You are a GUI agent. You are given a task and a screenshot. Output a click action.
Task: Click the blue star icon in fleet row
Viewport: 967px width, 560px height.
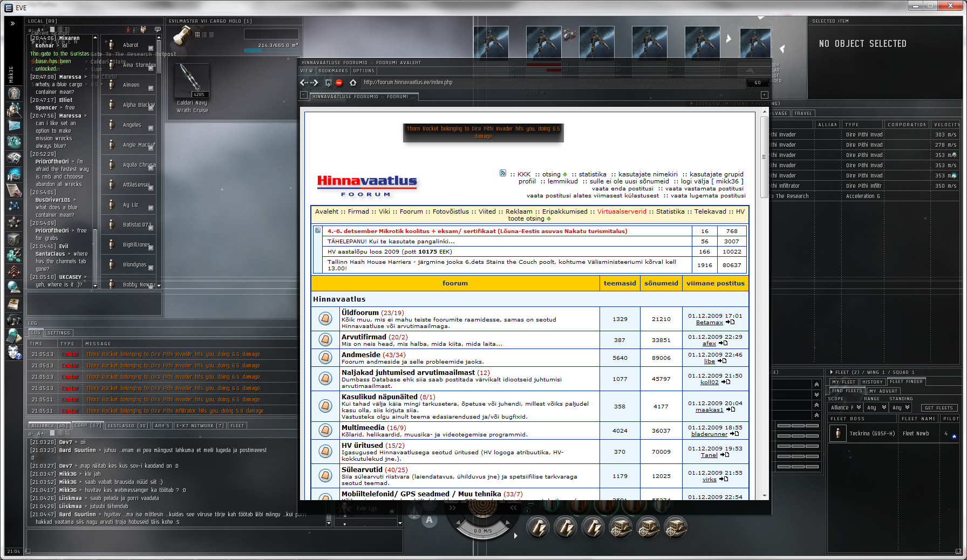click(954, 436)
